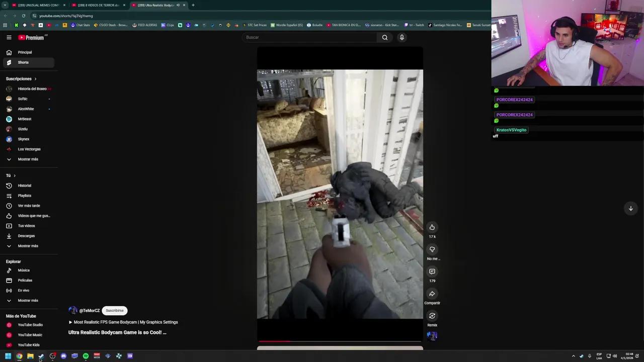Click the search magnifier button
Viewport: 644px width, 362px height.
point(385,37)
